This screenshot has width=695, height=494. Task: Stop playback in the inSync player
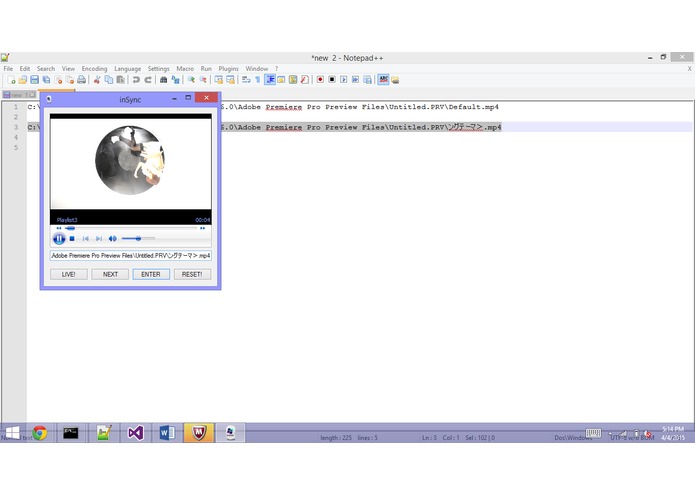[x=72, y=238]
